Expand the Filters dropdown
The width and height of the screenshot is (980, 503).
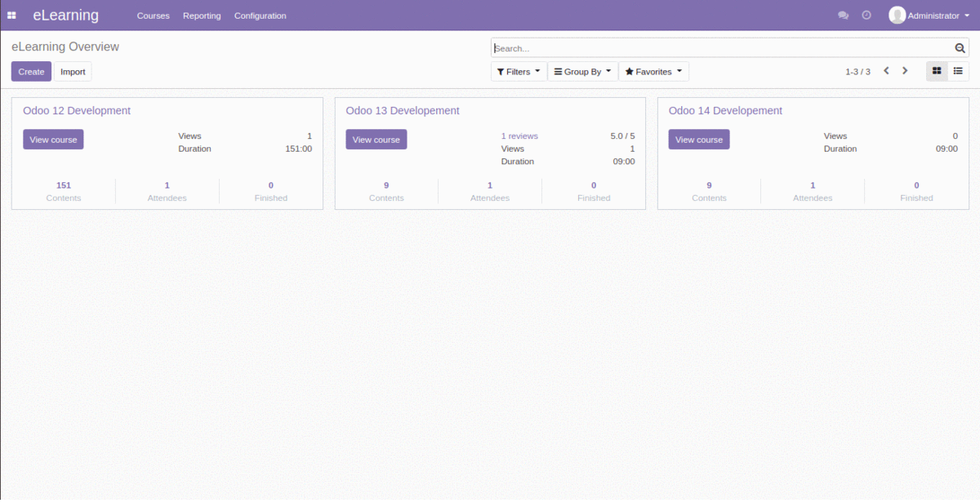click(519, 72)
